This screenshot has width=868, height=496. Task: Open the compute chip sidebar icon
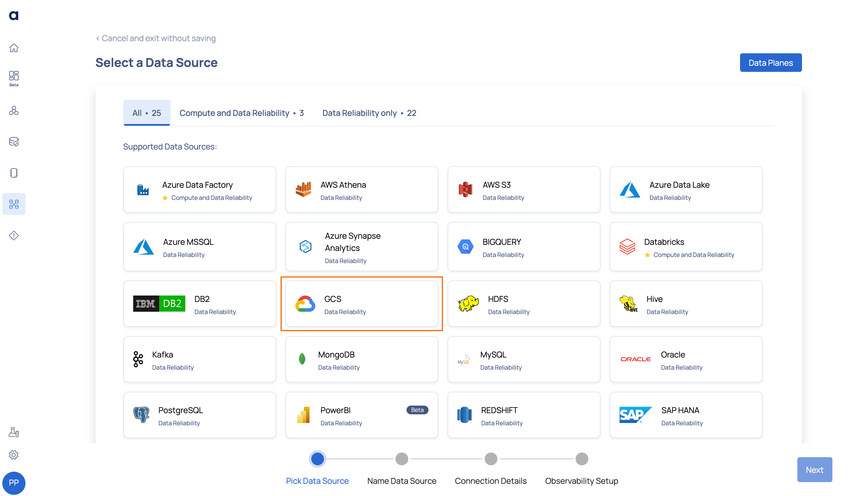tap(14, 173)
